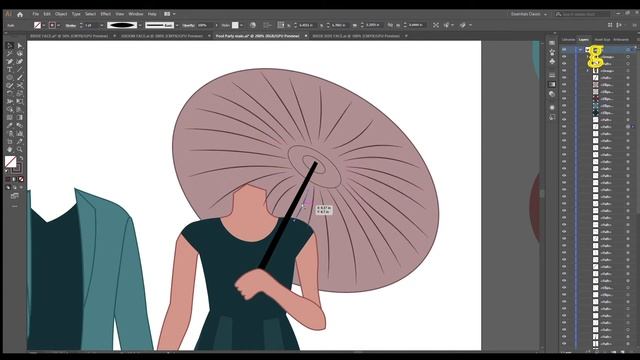This screenshot has width=640, height=360.
Task: Select the Free Transform tool
Action: pos(20,102)
